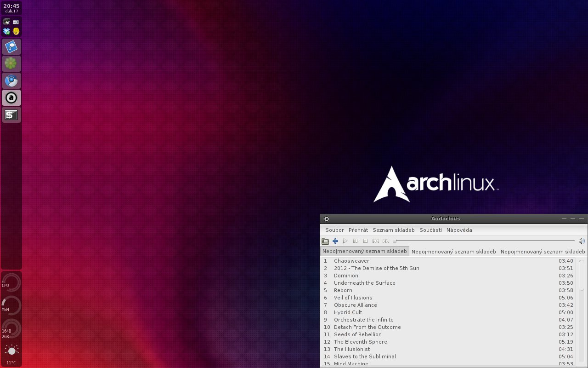
Task: Click the network tray icon
Action: tap(6, 22)
